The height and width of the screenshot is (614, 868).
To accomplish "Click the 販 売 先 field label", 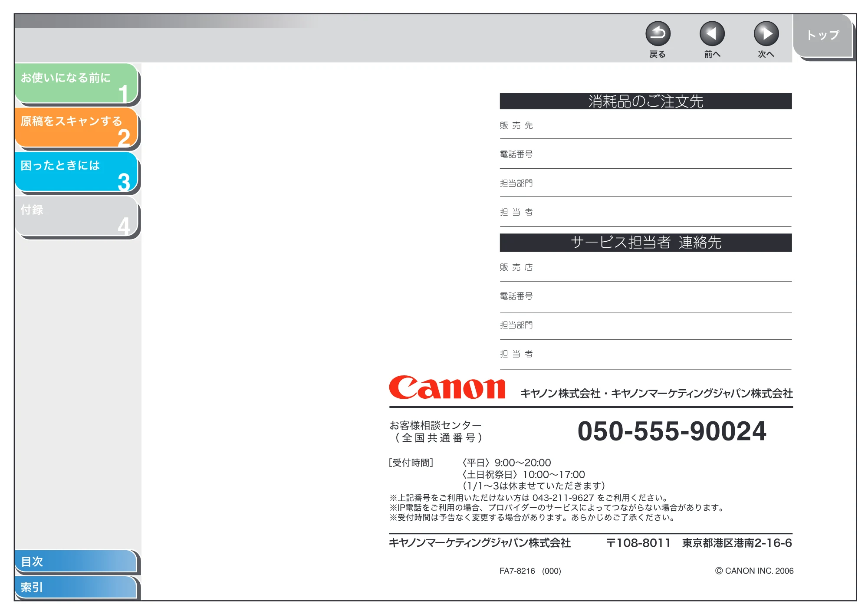I will 516,125.
